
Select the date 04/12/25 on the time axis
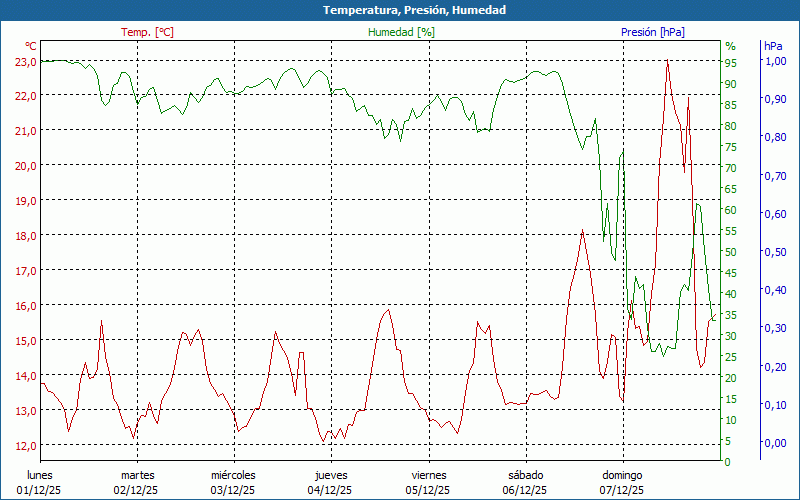(x=331, y=490)
